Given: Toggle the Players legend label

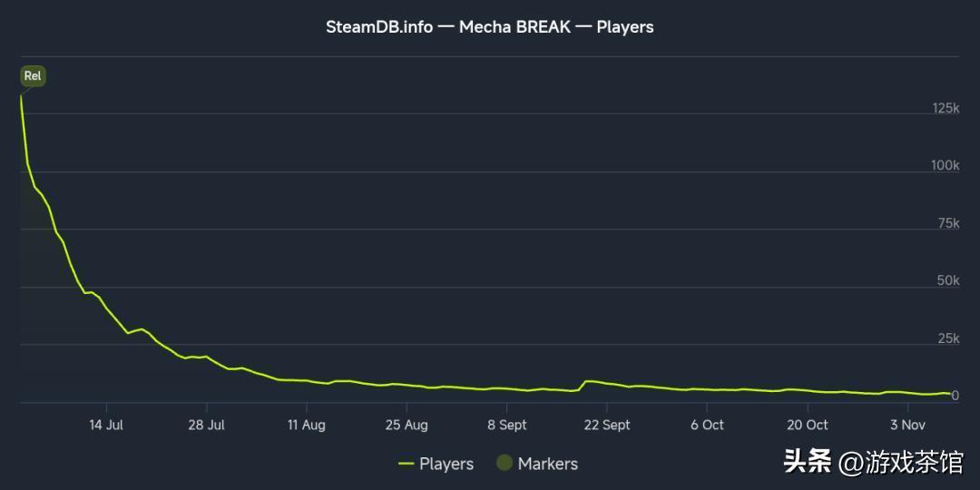Looking at the screenshot, I should coord(446,464).
